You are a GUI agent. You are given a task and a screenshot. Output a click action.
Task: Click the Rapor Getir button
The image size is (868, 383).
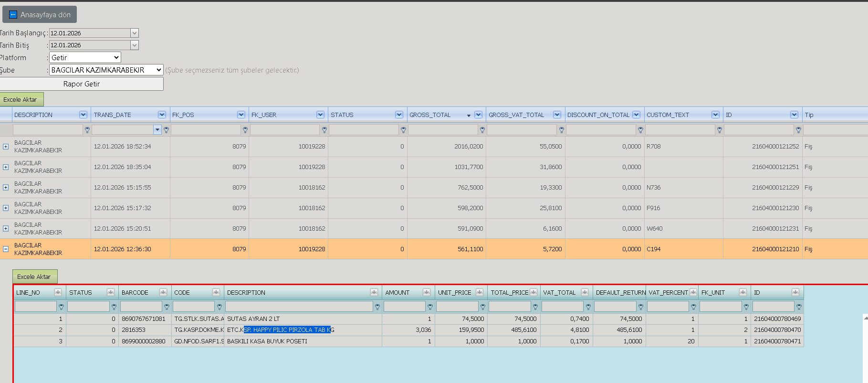point(82,84)
